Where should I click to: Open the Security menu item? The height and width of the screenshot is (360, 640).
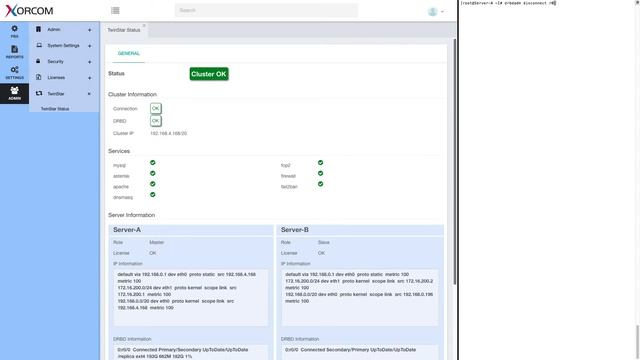coord(56,61)
